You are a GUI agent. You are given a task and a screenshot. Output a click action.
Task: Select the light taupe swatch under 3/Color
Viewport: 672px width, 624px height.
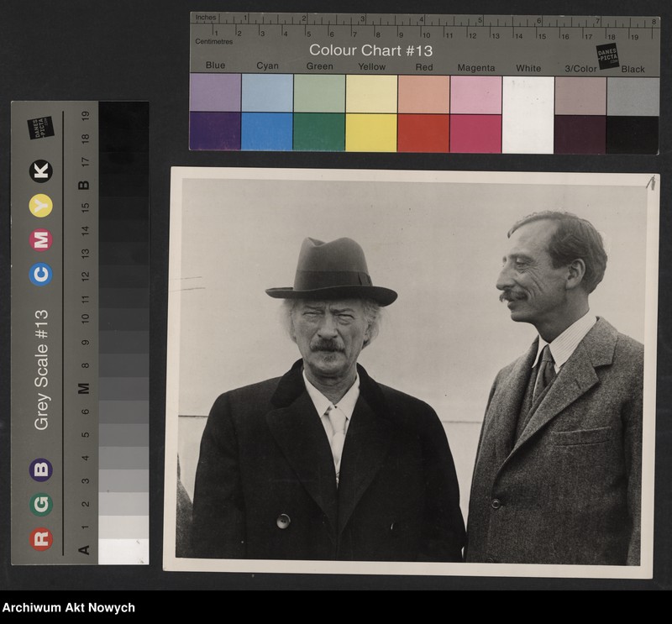click(x=580, y=96)
